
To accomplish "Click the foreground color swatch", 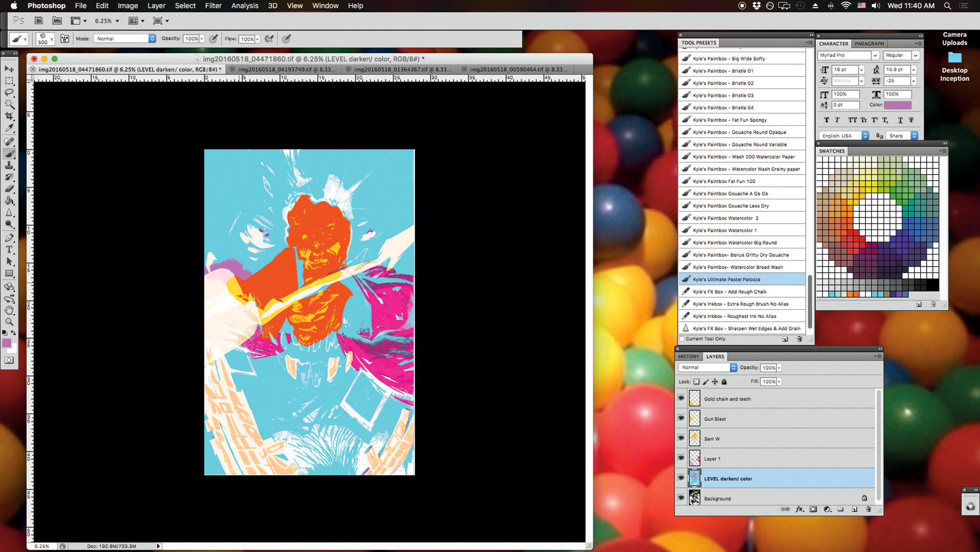I will pos(6,343).
